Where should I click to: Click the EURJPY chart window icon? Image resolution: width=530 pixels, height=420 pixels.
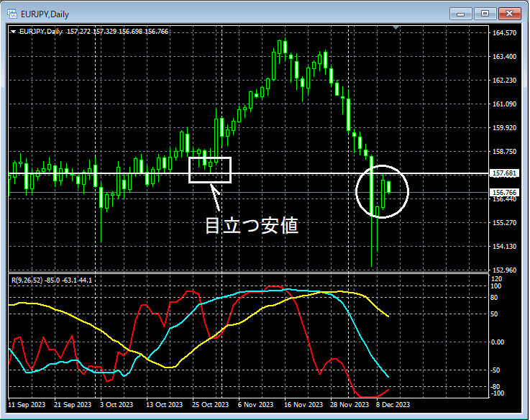click(12, 14)
